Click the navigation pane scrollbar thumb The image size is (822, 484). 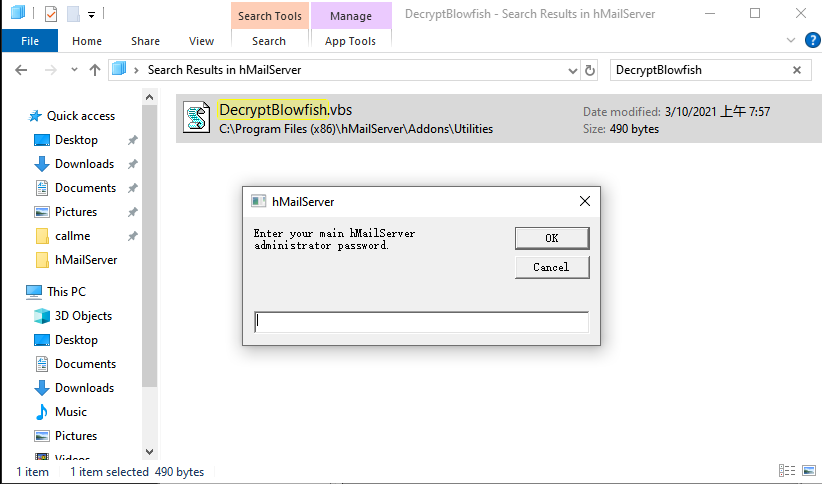point(149,245)
